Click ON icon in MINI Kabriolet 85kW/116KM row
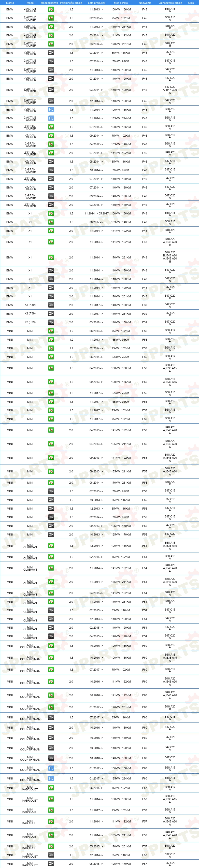 51,855
